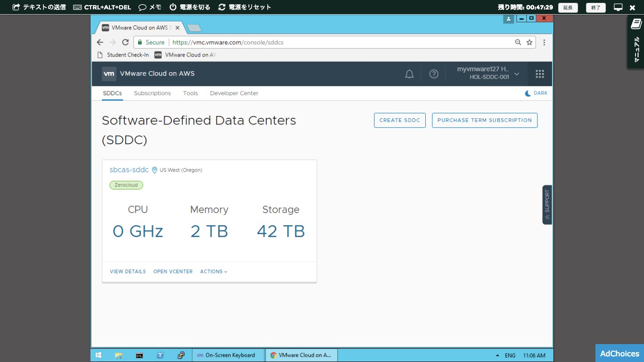
Task: Click the 2 TB Memory value
Action: (209, 231)
